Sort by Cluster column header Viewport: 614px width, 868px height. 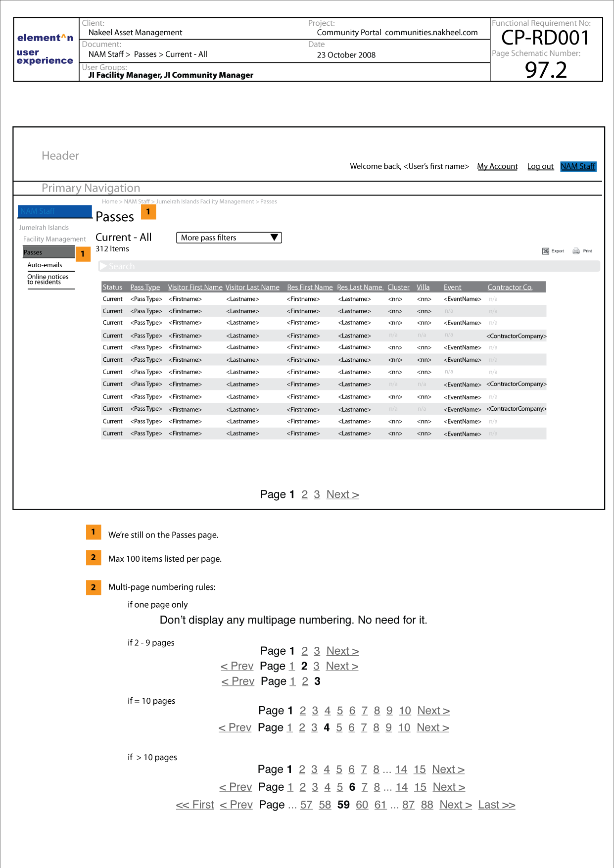[398, 287]
